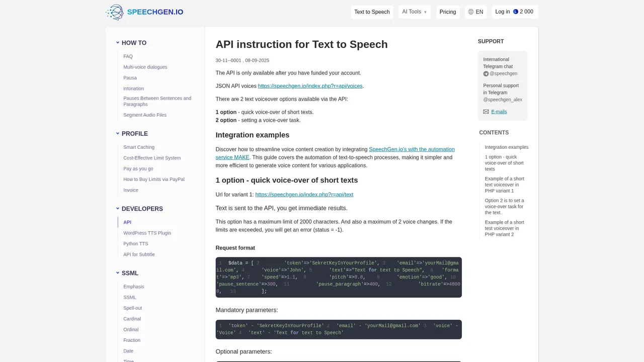
Task: Open the Date sidebar entry
Action: point(128,351)
